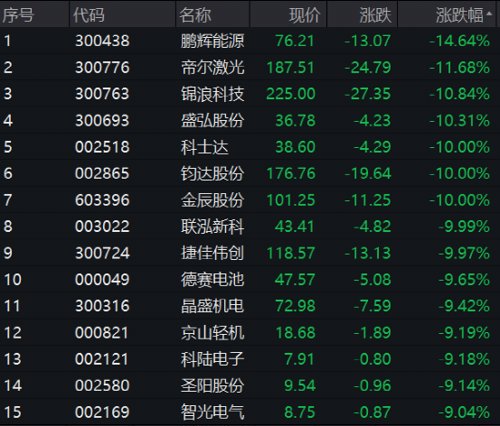
Task: Sort by the 涨跌 column header
Action: click(x=375, y=15)
